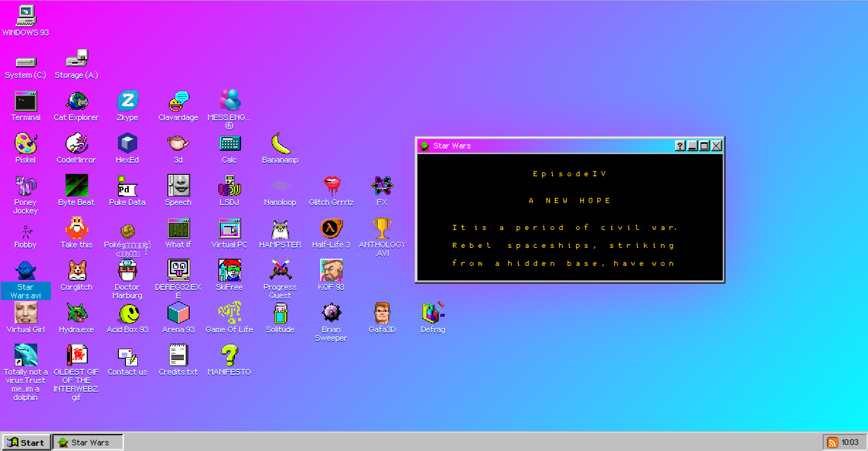The image size is (868, 451).
Task: Open the Solitude desktop icon
Action: click(x=280, y=314)
